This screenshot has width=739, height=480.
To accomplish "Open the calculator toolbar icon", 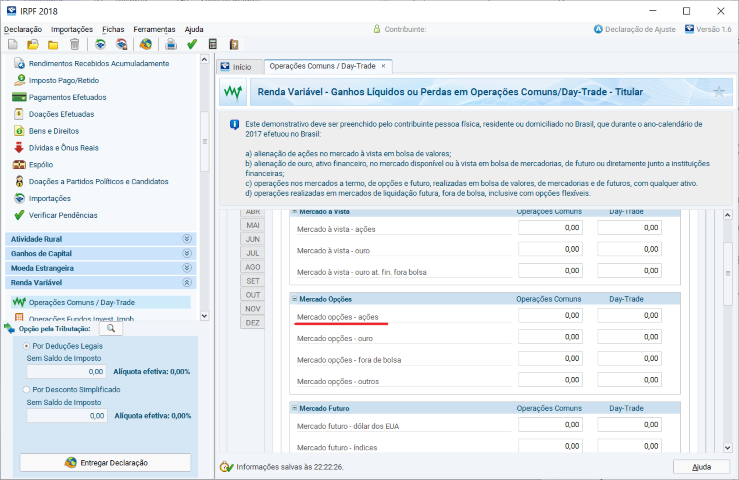I will point(213,44).
